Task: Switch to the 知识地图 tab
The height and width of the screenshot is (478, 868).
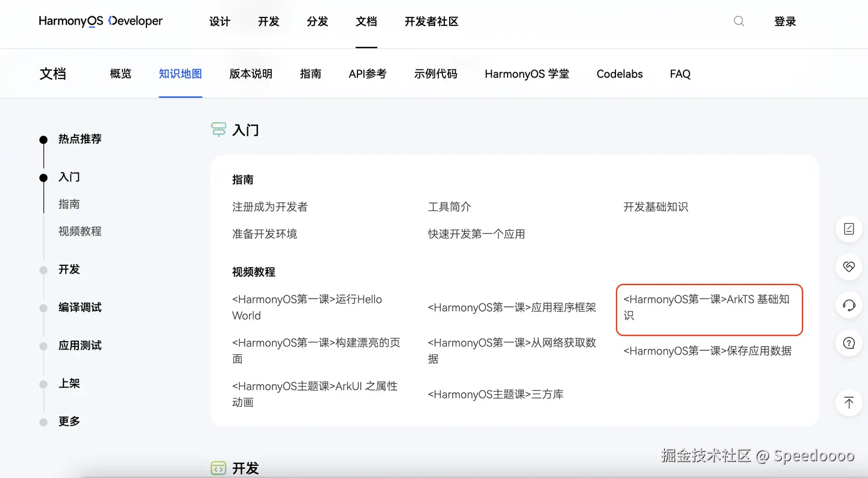Action: pos(180,74)
